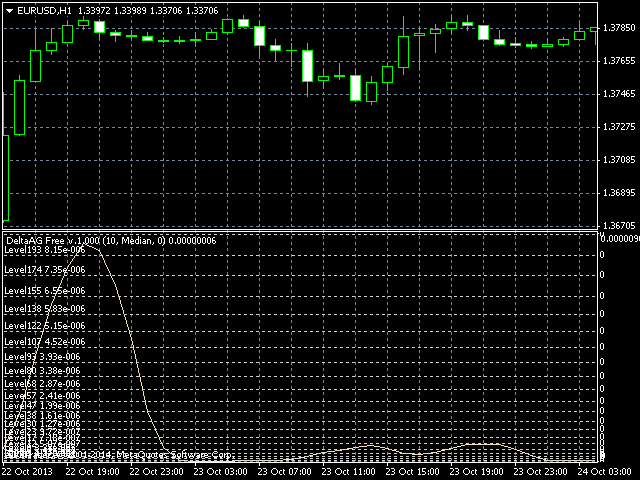Click the 22 Oct 2013 time label

[26, 471]
